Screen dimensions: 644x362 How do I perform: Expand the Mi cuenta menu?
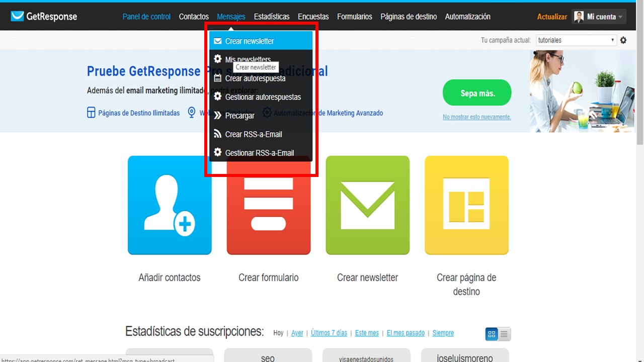click(599, 17)
